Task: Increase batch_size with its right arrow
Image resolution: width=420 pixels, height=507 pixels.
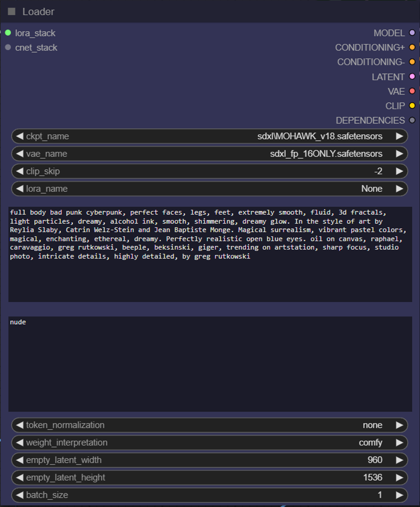Action: (400, 495)
